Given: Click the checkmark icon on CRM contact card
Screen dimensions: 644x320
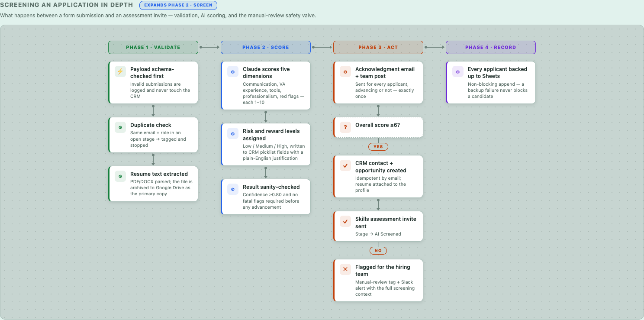Looking at the screenshot, I should click(x=345, y=165).
